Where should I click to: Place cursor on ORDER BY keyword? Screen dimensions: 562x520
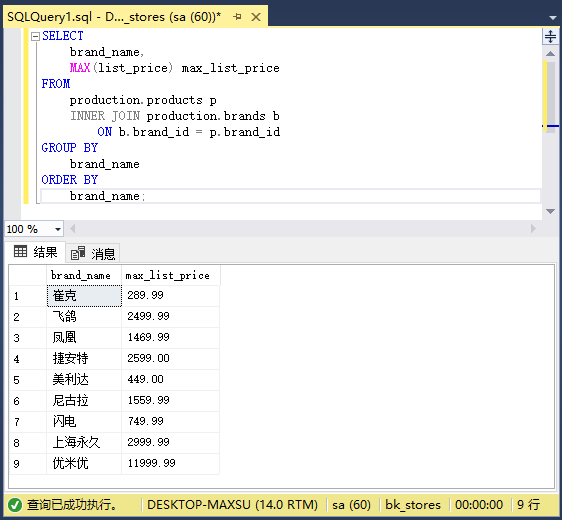pos(70,180)
